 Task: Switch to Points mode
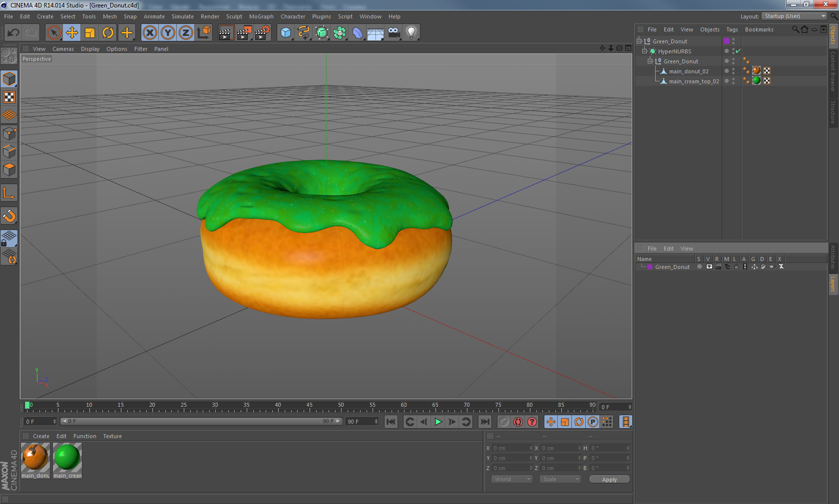tap(9, 133)
